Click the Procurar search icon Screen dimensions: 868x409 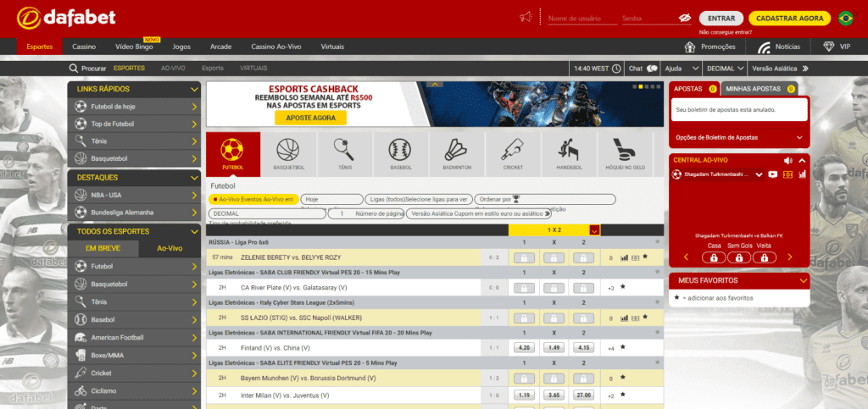[x=73, y=69]
